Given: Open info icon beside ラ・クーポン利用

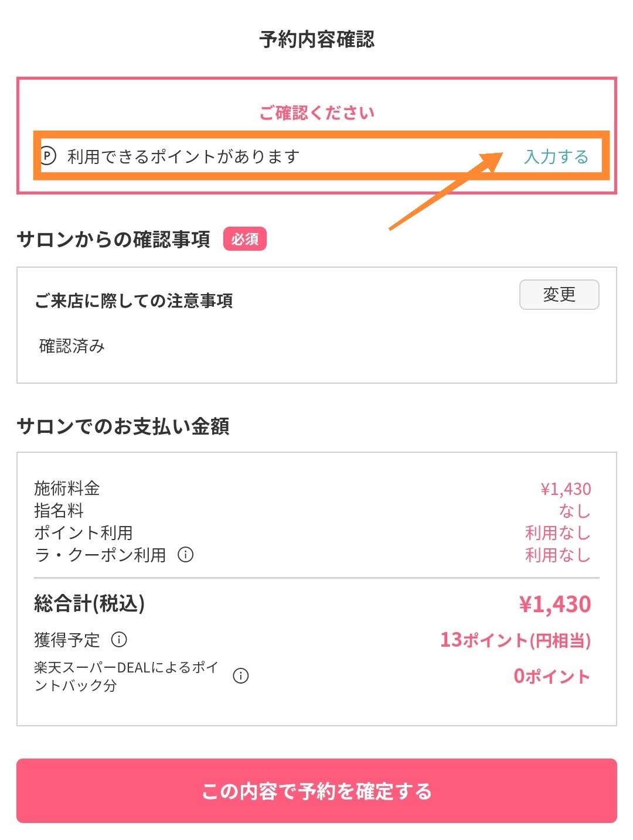Looking at the screenshot, I should pos(186,554).
